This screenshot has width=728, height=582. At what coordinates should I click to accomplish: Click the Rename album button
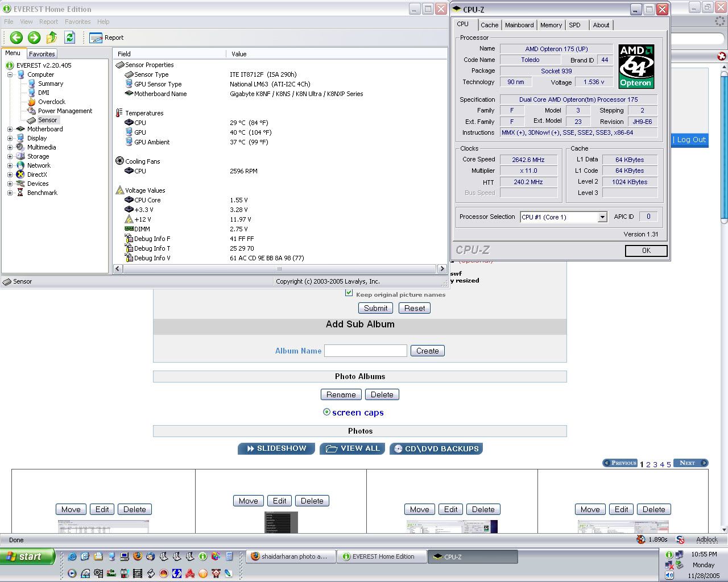341,394
